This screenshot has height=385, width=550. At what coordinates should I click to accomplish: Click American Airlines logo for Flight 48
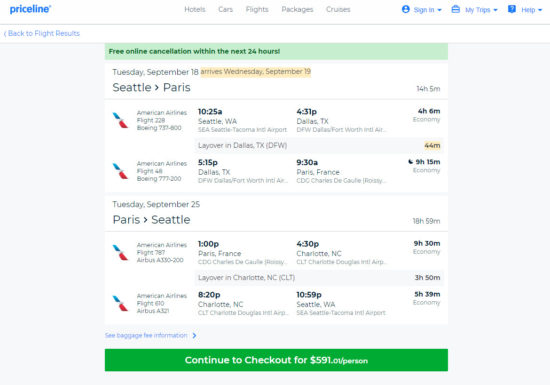(x=120, y=171)
